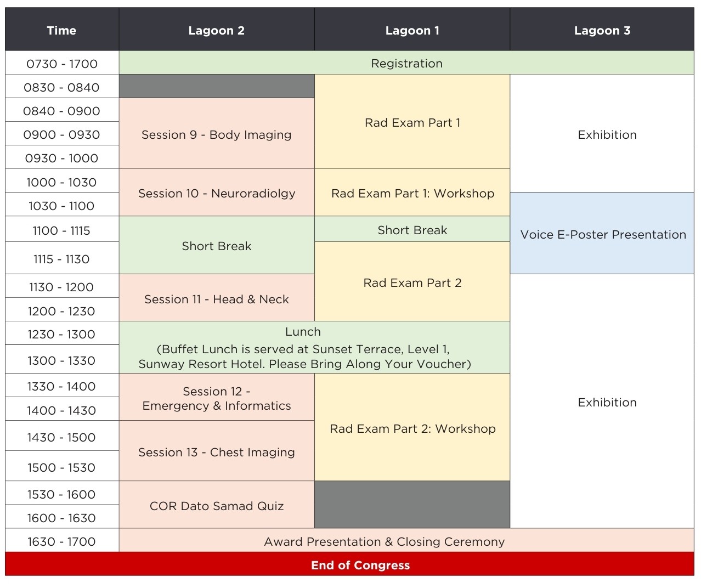Screen dimensions: 701x588
Task: Select Award Presentation & Closing Ceremony row
Action: pyautogui.click(x=384, y=541)
